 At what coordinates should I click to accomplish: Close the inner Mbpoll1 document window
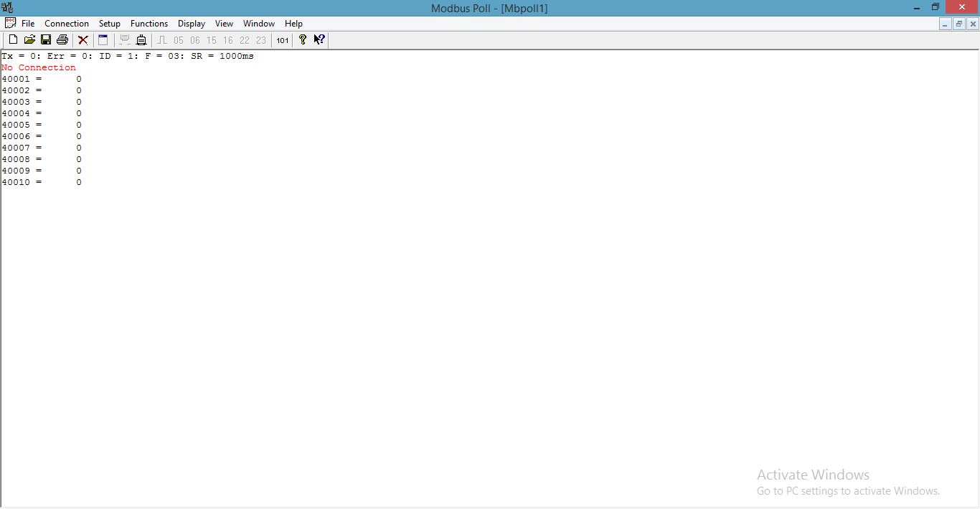point(973,24)
